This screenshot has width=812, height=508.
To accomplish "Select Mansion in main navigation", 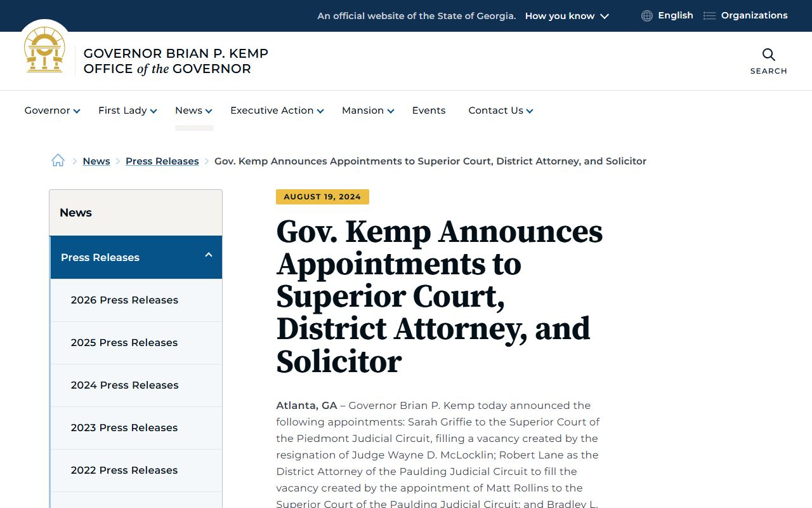I will point(363,110).
